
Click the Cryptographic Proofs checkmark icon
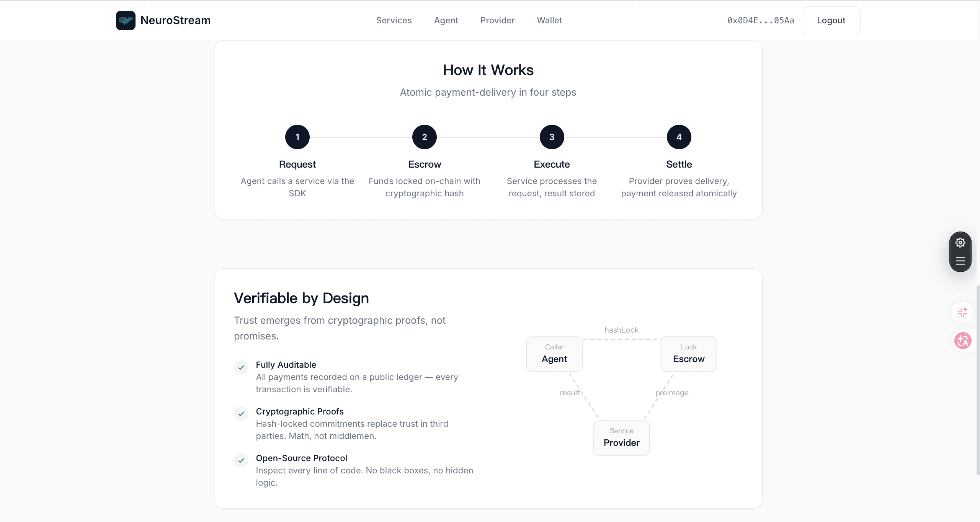[241, 414]
